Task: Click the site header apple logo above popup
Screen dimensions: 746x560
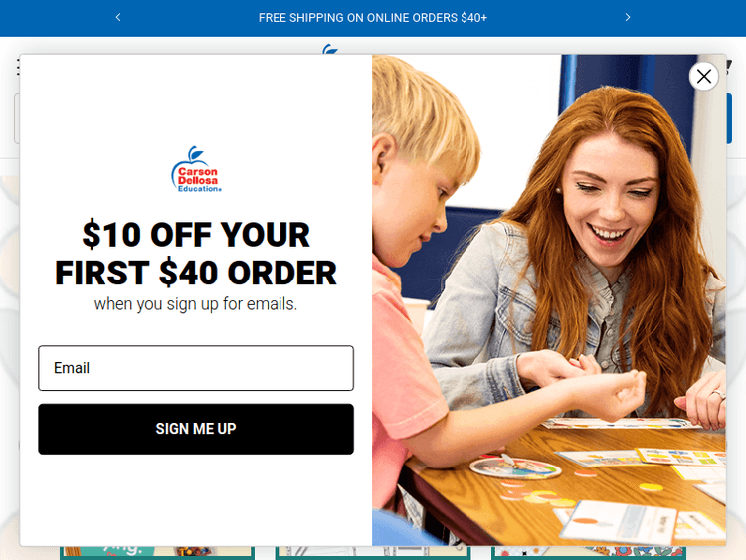Action: pos(330,49)
